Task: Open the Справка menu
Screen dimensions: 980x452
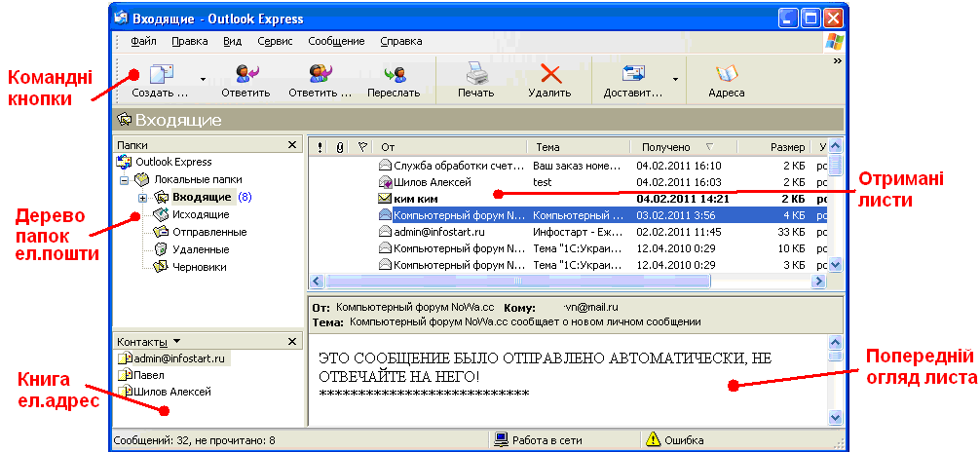Action: pyautogui.click(x=400, y=41)
